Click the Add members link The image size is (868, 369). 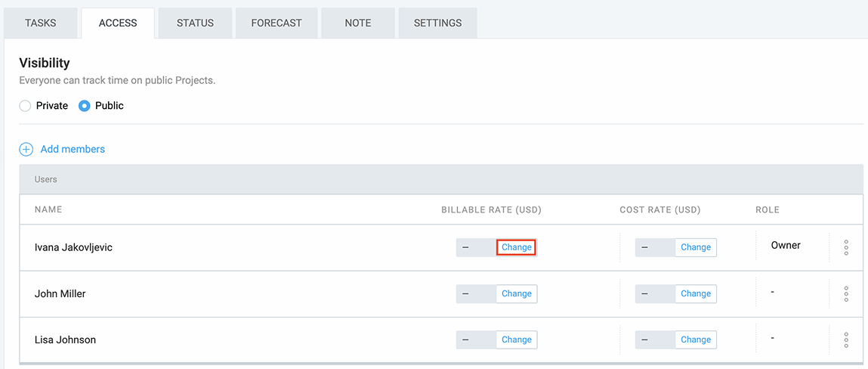pos(73,150)
